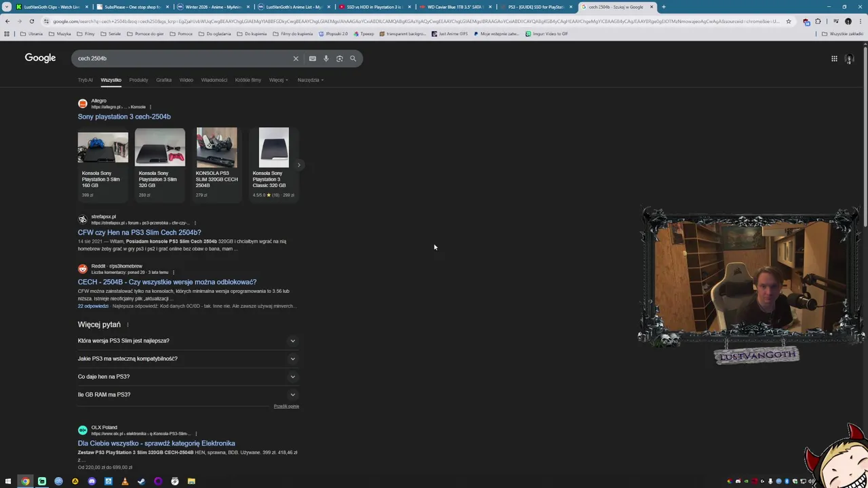Open 'Dla Ciebie wszystko' OLX result
Viewport: 868px width, 488px height.
point(156,443)
